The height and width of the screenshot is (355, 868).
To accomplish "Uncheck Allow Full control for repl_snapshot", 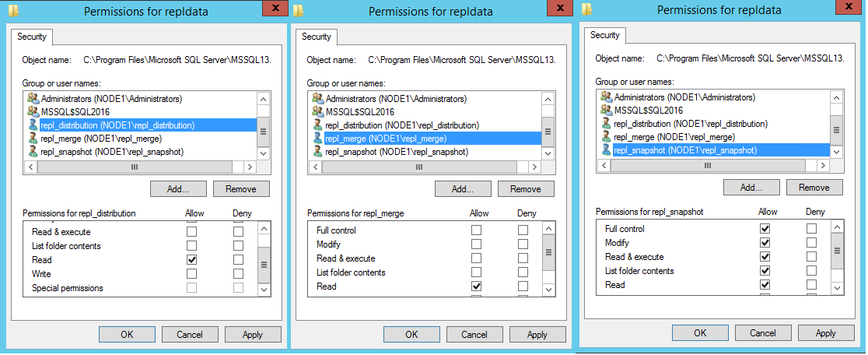I will (x=765, y=229).
